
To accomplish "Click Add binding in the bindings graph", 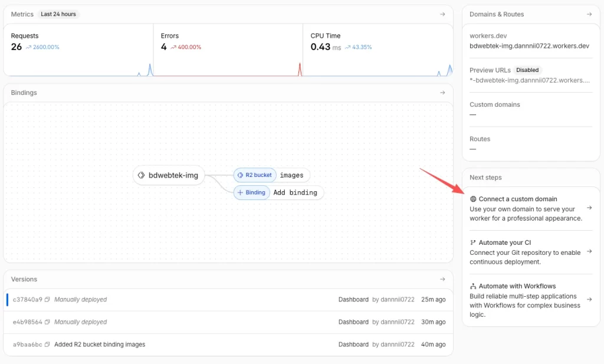I will 278,192.
